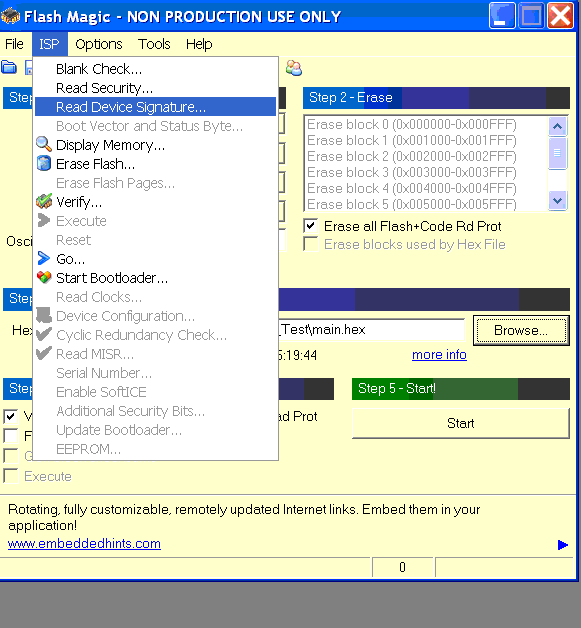
Task: Toggle Erase all Flash+Code Rd Prot
Action: coord(311,226)
